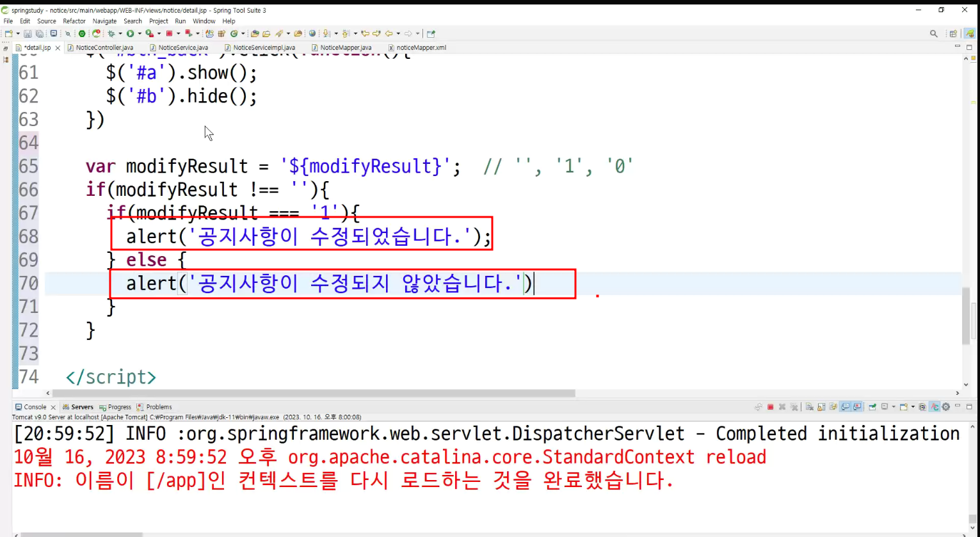Open the Display Selected Console dropdown

point(894,407)
